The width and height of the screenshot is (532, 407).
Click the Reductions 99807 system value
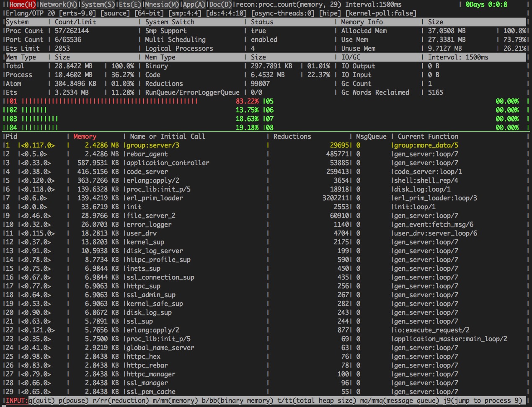point(260,83)
